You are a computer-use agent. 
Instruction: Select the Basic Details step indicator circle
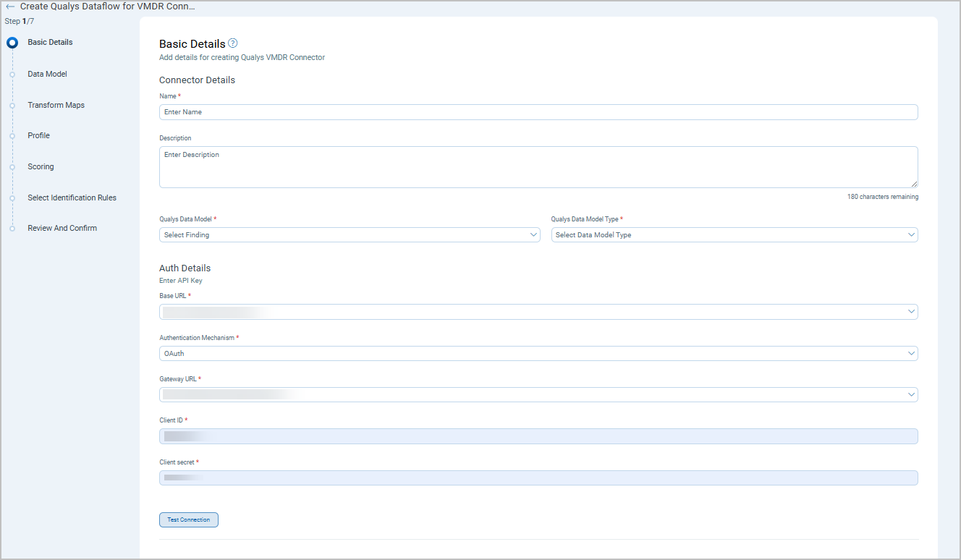tap(12, 43)
